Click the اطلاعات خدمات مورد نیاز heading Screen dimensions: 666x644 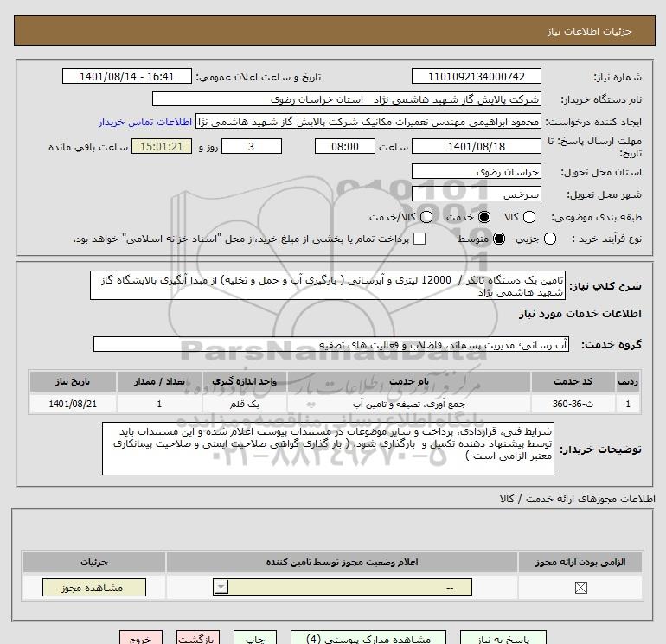(x=580, y=314)
